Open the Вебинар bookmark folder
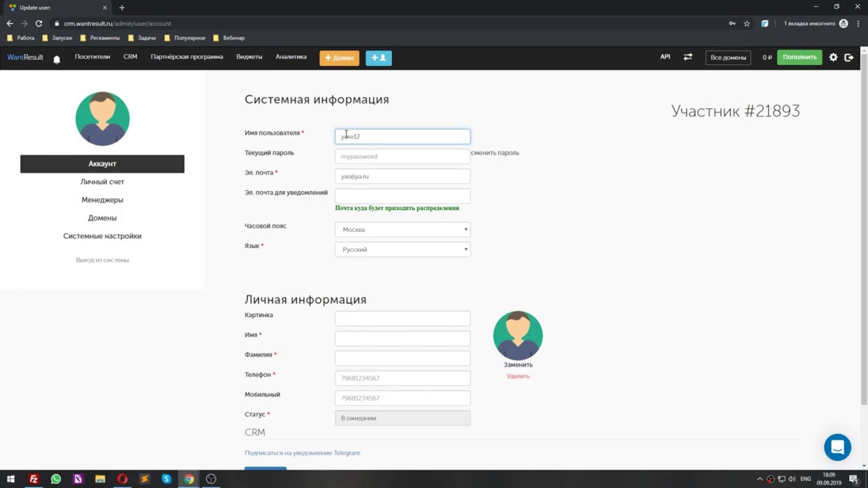The width and height of the screenshot is (868, 488). [229, 38]
